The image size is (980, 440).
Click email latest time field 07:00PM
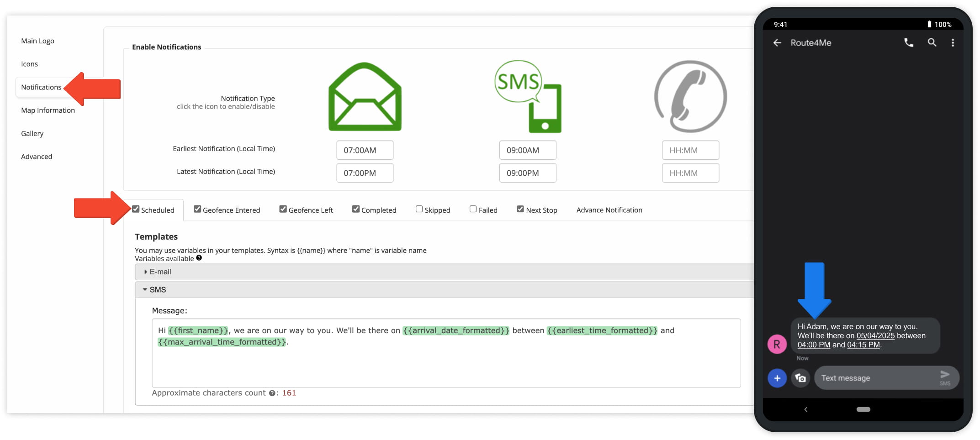click(365, 173)
